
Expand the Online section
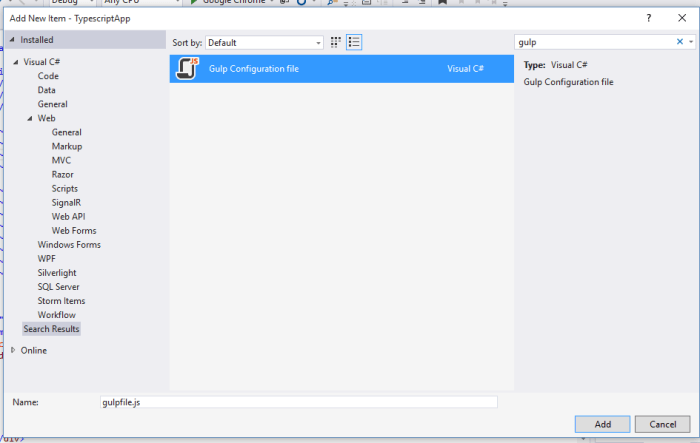(x=13, y=350)
